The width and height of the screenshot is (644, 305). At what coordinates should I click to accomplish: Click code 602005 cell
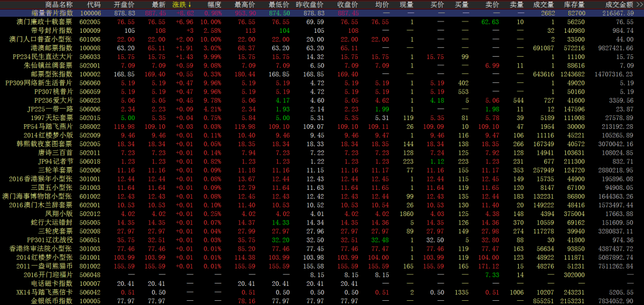point(91,21)
